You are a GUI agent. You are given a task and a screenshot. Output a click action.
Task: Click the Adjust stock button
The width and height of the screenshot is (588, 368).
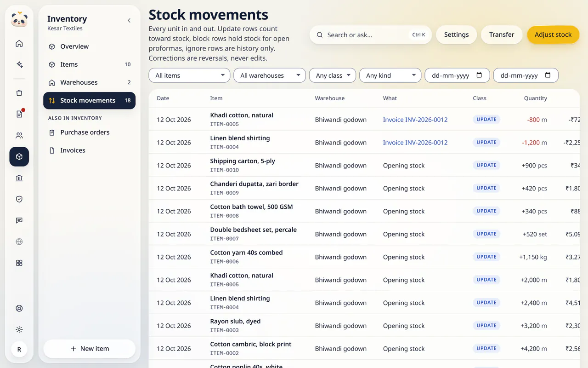[x=553, y=34]
